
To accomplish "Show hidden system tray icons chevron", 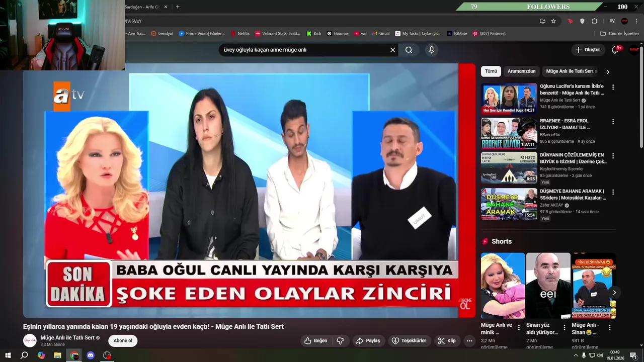I will tap(576, 355).
